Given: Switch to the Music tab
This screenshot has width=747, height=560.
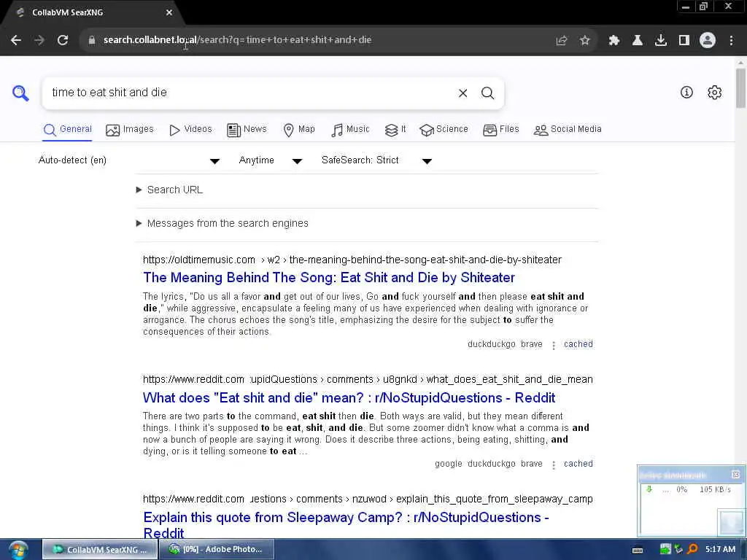Looking at the screenshot, I should (x=350, y=130).
